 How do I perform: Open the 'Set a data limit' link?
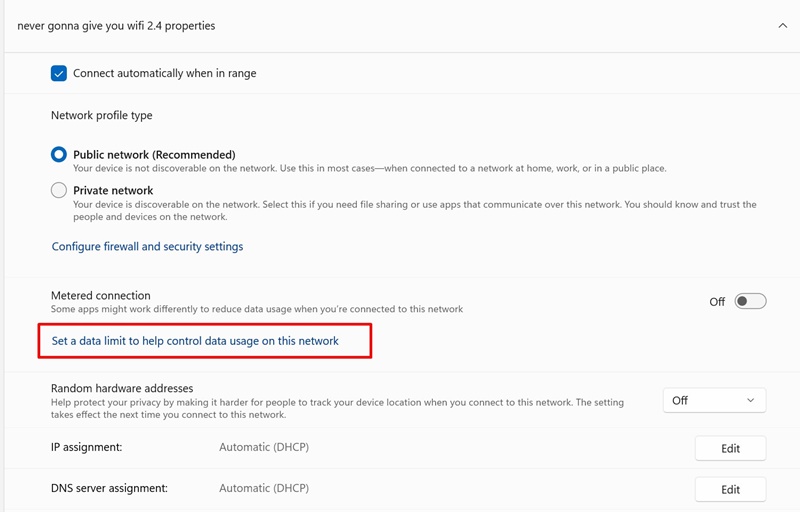[x=195, y=341]
